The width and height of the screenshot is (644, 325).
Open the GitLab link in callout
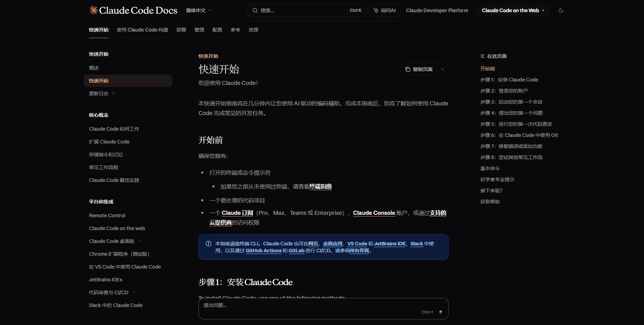tap(296, 251)
